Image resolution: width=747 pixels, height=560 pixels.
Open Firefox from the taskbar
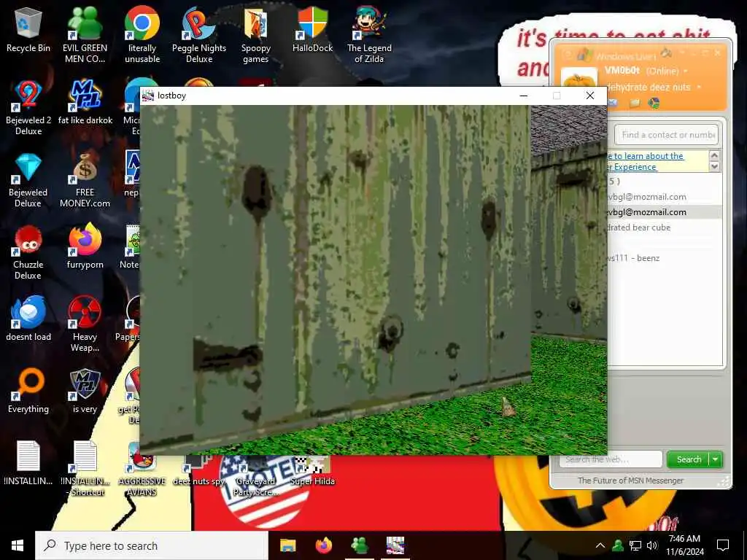(323, 545)
